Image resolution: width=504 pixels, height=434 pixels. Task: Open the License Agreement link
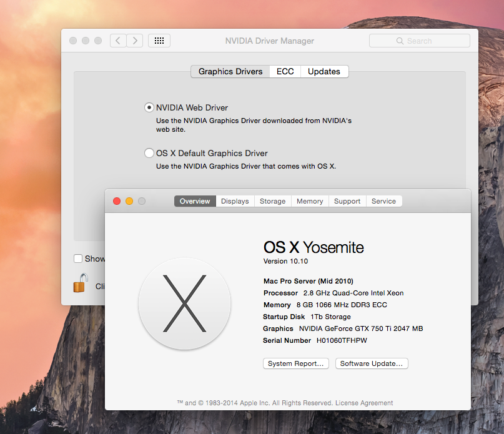tap(364, 403)
